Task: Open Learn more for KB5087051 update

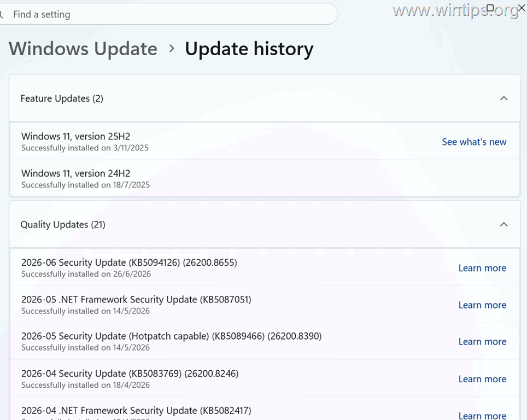Action: click(482, 305)
